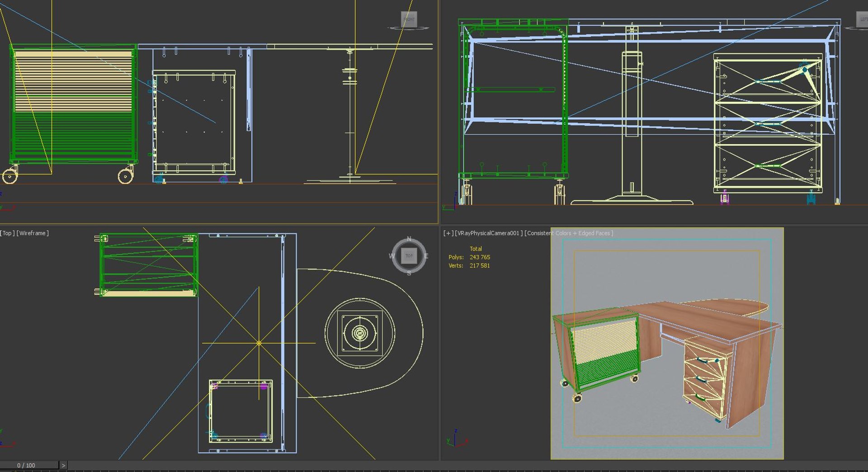Click the Verts count 217 581
The height and width of the screenshot is (472, 868).
480,266
